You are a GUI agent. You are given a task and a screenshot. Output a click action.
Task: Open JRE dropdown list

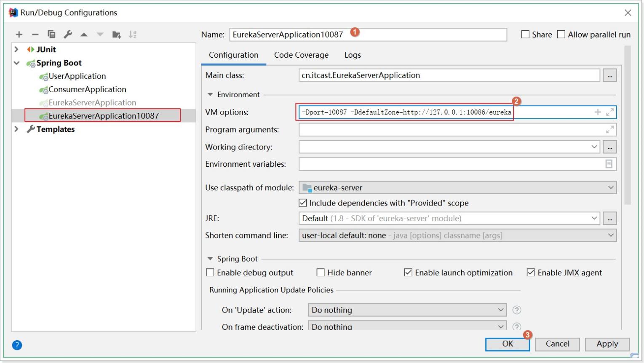pyautogui.click(x=594, y=218)
